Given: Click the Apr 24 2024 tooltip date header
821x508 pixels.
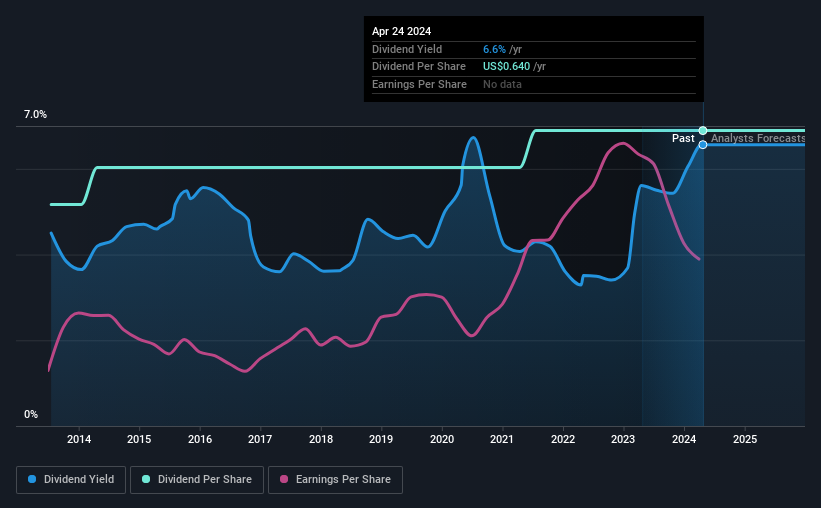Looking at the screenshot, I should coord(402,31).
